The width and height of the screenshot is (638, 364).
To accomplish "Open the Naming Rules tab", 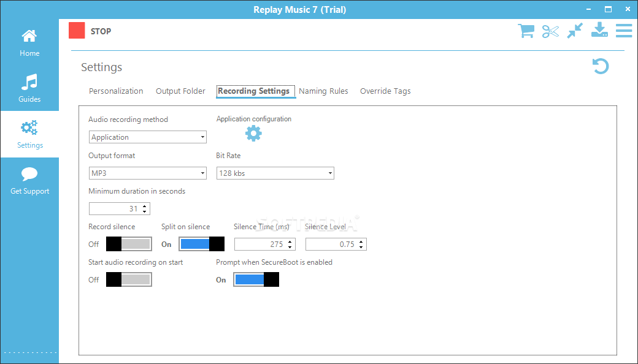I will 323,91.
